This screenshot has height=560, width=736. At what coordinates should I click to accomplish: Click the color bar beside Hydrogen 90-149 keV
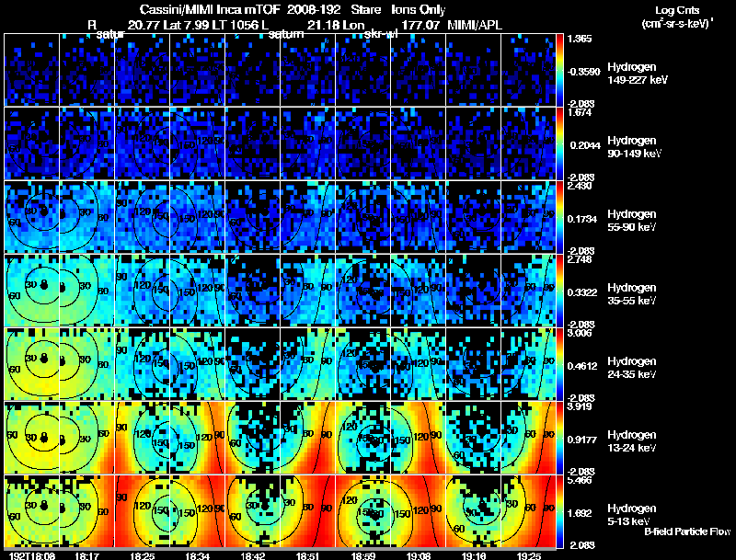coord(559,143)
